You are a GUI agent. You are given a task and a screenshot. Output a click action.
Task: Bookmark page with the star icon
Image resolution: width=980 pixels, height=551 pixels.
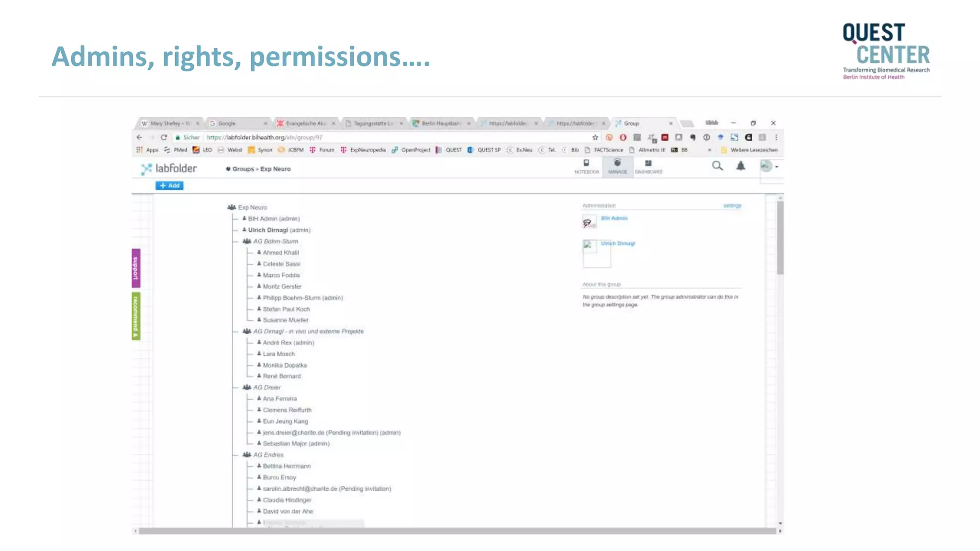pos(595,137)
